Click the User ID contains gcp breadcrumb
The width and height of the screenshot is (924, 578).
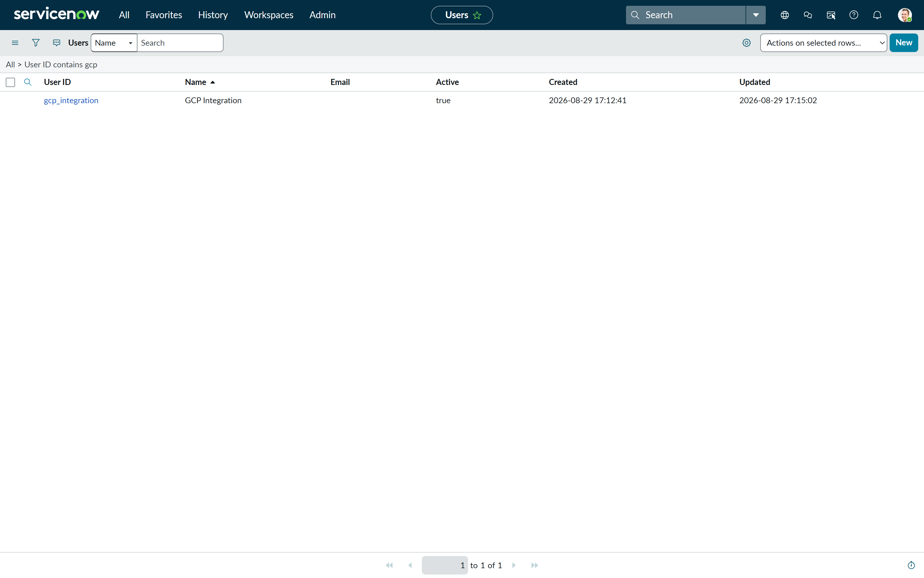click(x=61, y=64)
